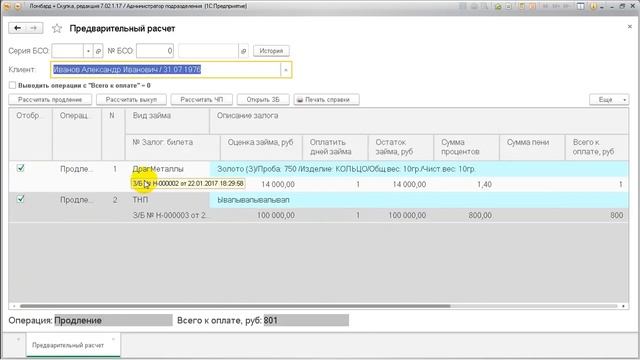Viewport: 640px width, 360px height.
Task: Click the Вид займа column header
Action: (x=167, y=121)
